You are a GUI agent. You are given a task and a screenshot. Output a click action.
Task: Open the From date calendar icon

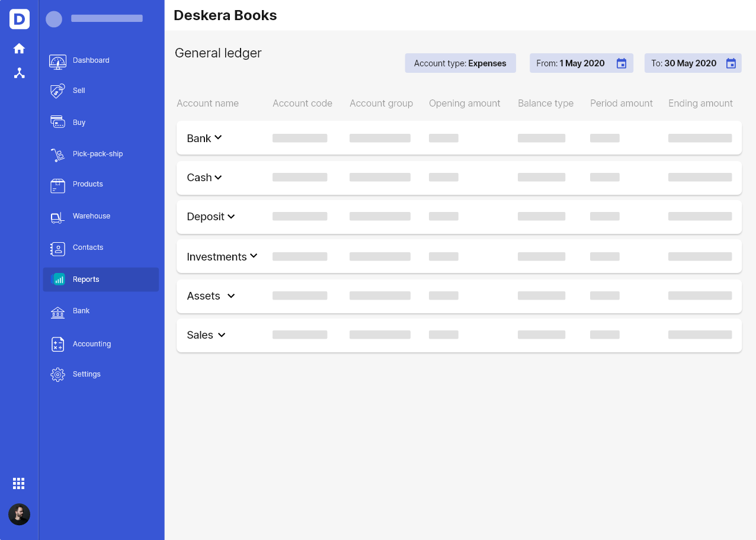point(622,63)
